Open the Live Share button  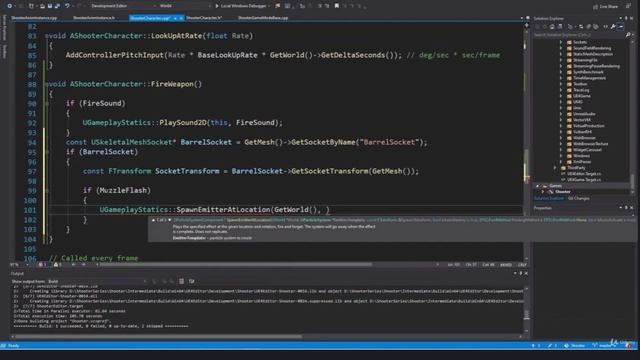606,7
